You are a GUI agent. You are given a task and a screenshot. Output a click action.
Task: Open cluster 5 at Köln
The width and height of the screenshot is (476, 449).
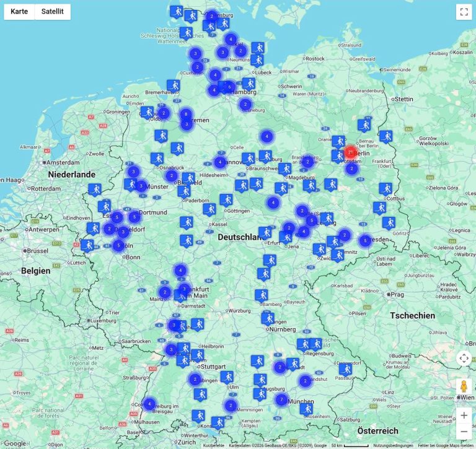click(118, 245)
